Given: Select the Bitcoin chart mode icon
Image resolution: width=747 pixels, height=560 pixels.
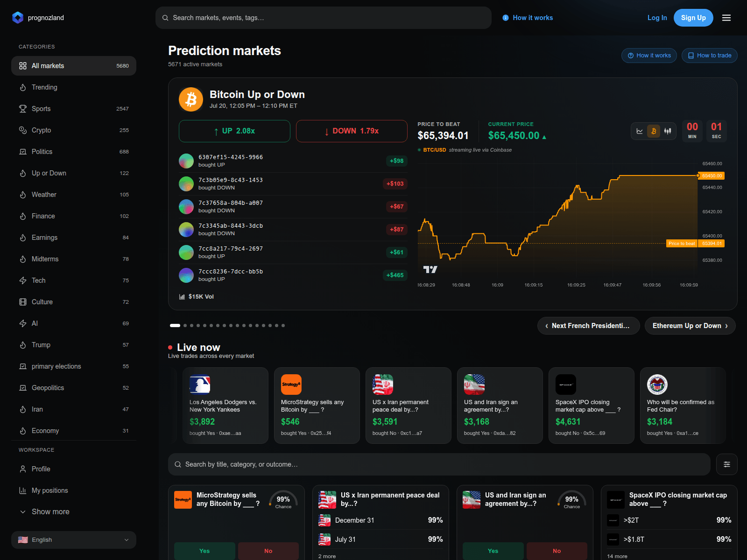Looking at the screenshot, I should click(x=654, y=131).
